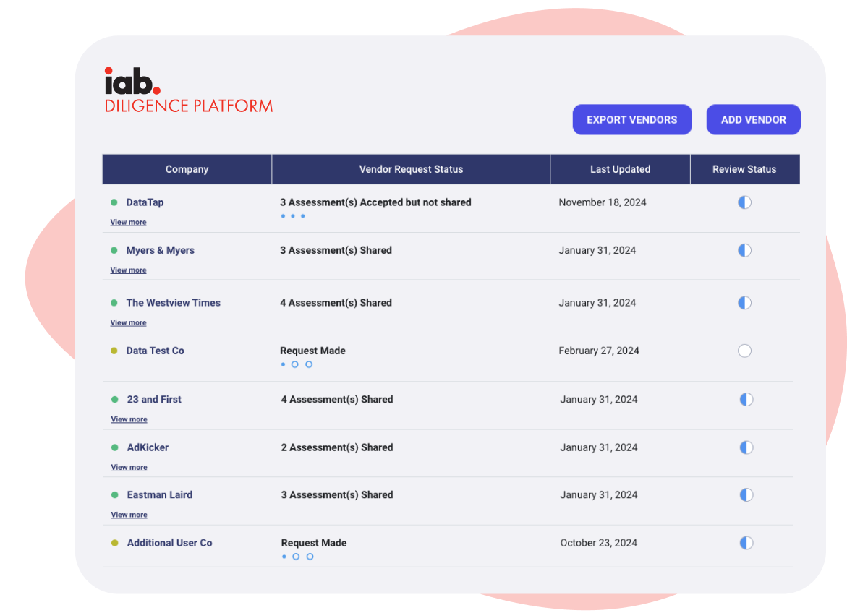
Task: Click the empty review status circle for Data Test Co
Action: pos(744,351)
